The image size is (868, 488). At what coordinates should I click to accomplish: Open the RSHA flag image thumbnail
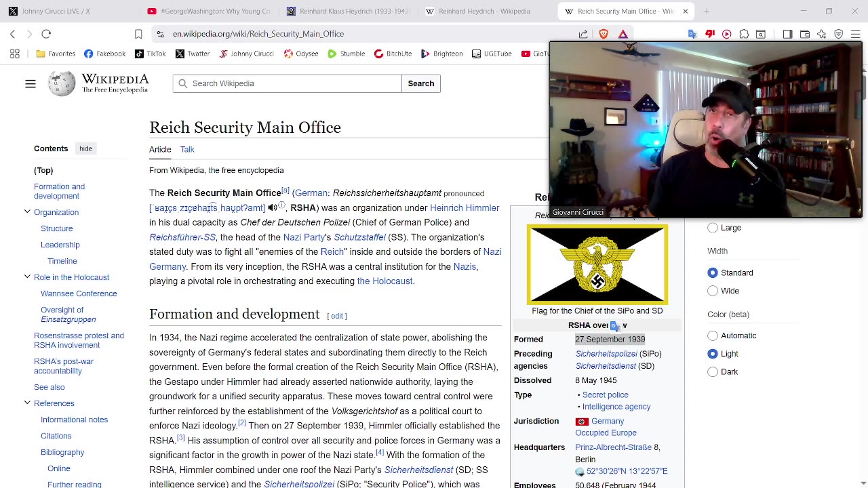point(597,265)
